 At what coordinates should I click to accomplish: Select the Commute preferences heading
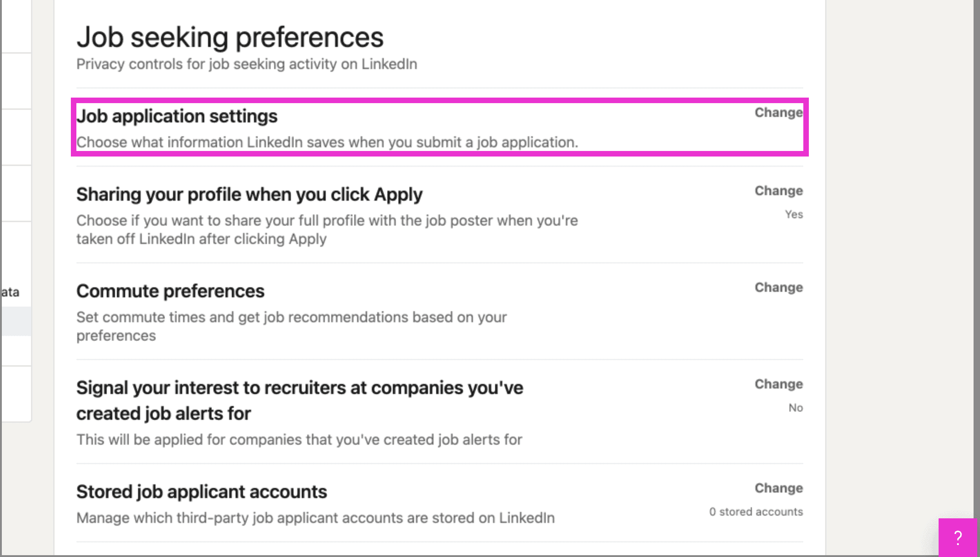pos(170,290)
